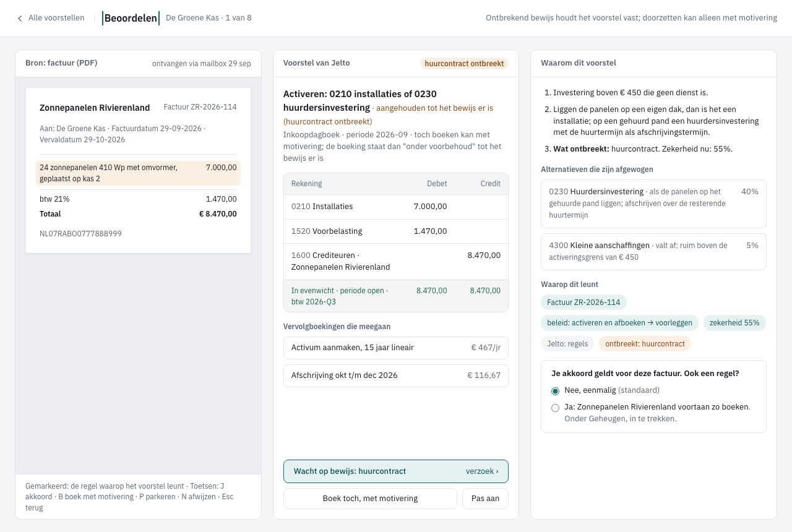Click the 'zekerheid 55%' chip
Image resolution: width=792 pixels, height=532 pixels.
coord(734,323)
